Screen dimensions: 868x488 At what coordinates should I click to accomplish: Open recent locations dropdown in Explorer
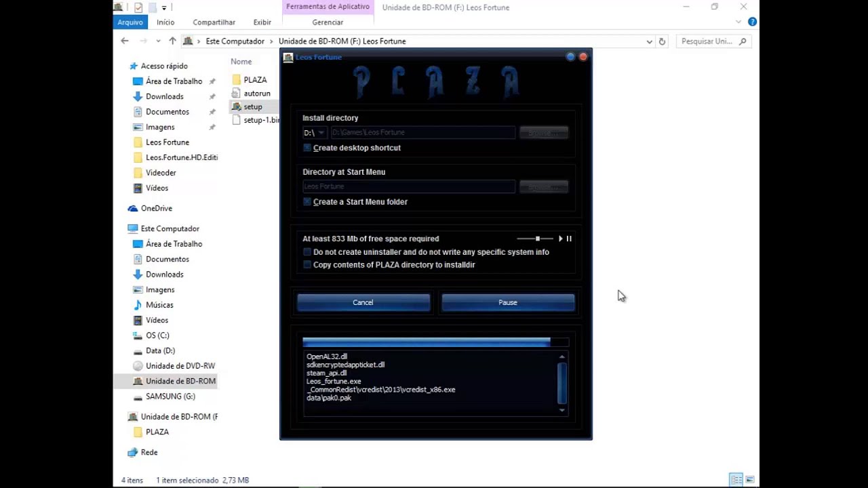(158, 41)
